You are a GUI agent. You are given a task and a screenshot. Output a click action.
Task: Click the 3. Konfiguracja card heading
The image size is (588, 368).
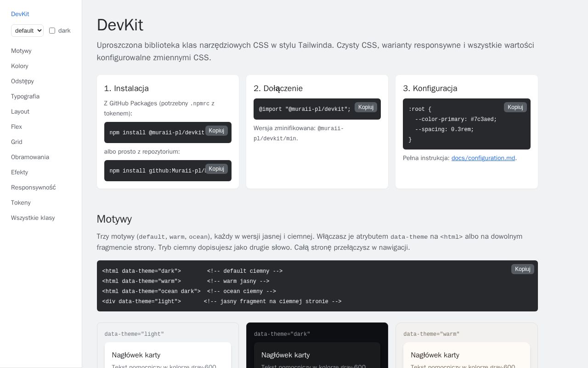[430, 88]
